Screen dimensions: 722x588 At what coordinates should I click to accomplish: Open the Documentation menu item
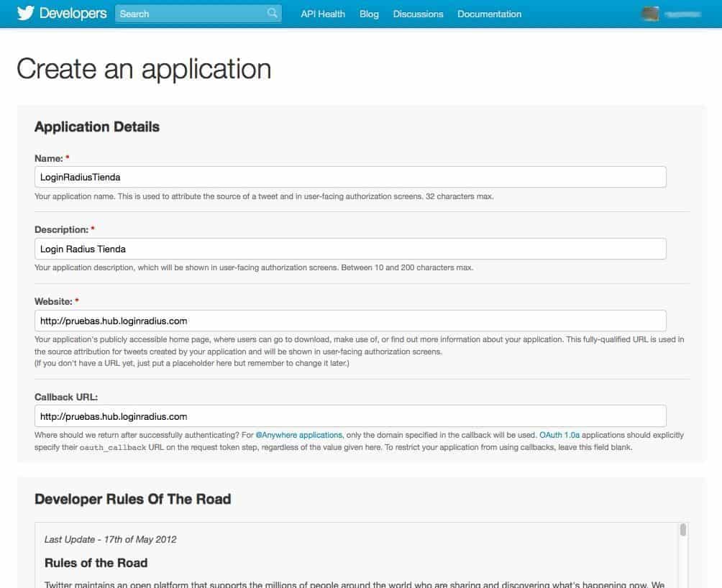click(490, 14)
